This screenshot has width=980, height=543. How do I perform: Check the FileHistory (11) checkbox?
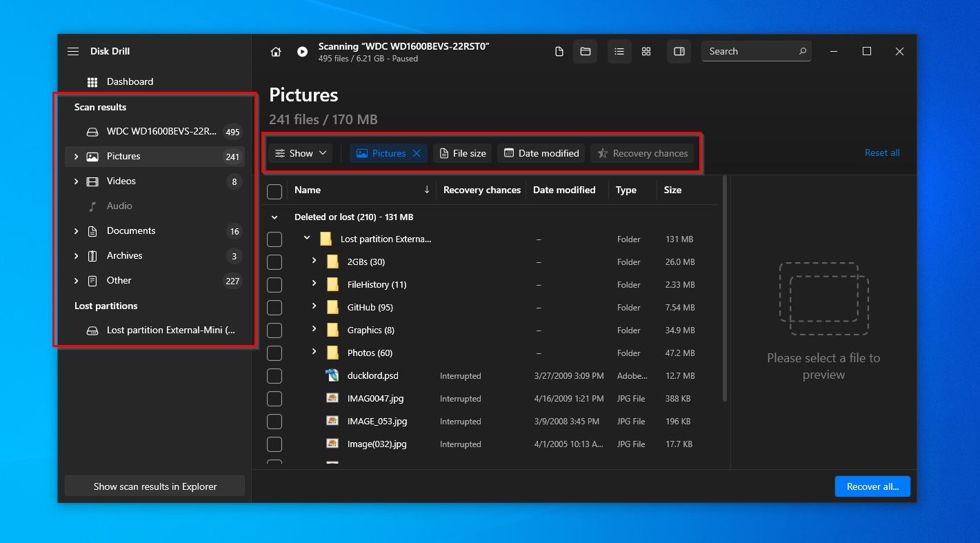pos(274,285)
